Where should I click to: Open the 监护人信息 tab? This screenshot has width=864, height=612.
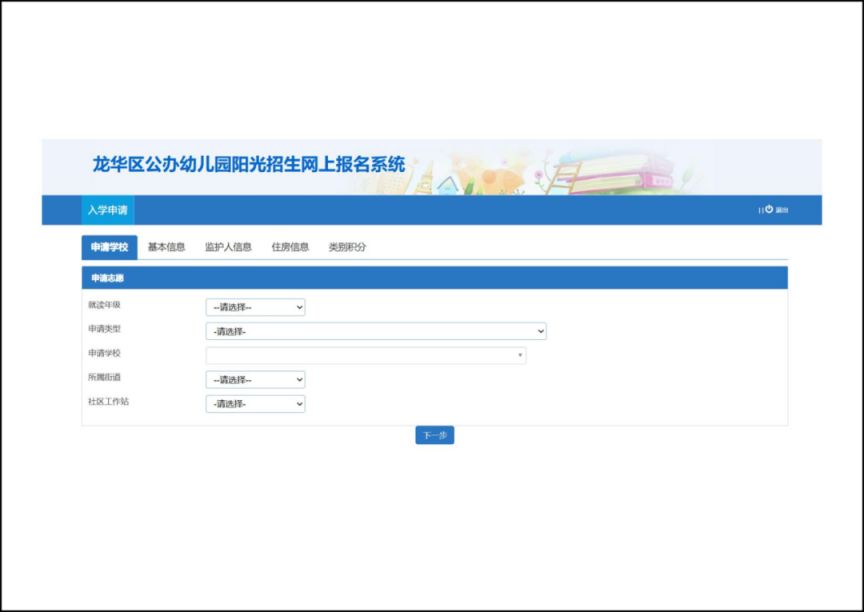coord(228,247)
